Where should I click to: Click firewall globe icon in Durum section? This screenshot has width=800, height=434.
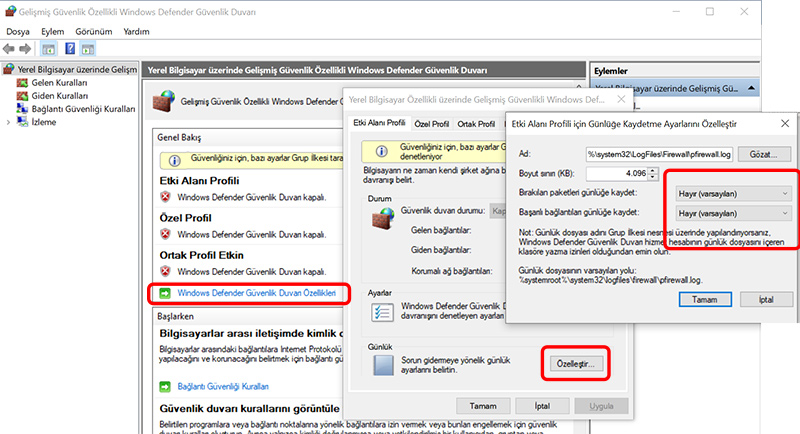tap(383, 218)
